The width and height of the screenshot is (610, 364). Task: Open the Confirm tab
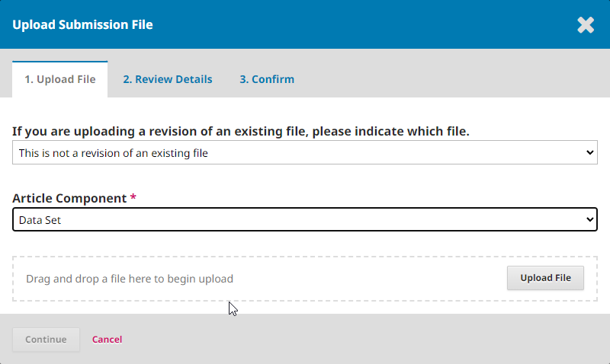[x=267, y=79]
